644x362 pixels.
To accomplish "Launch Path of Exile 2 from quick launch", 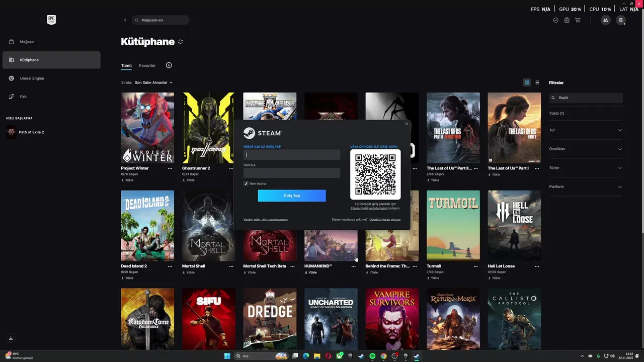I will point(25,132).
